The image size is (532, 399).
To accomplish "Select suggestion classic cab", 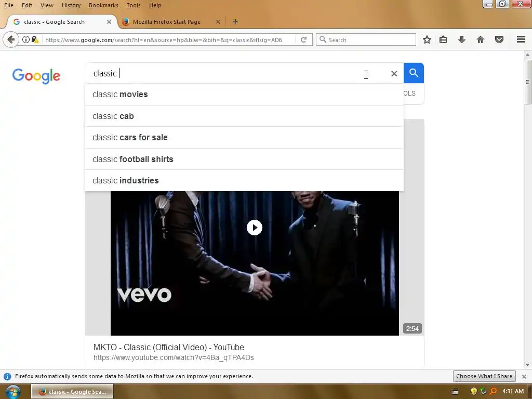I will click(244, 116).
